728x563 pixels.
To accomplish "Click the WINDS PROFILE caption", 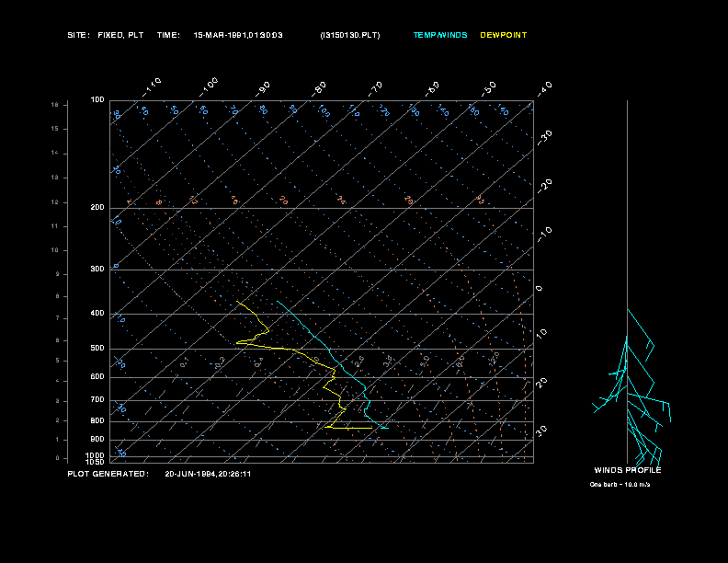I will (x=628, y=470).
